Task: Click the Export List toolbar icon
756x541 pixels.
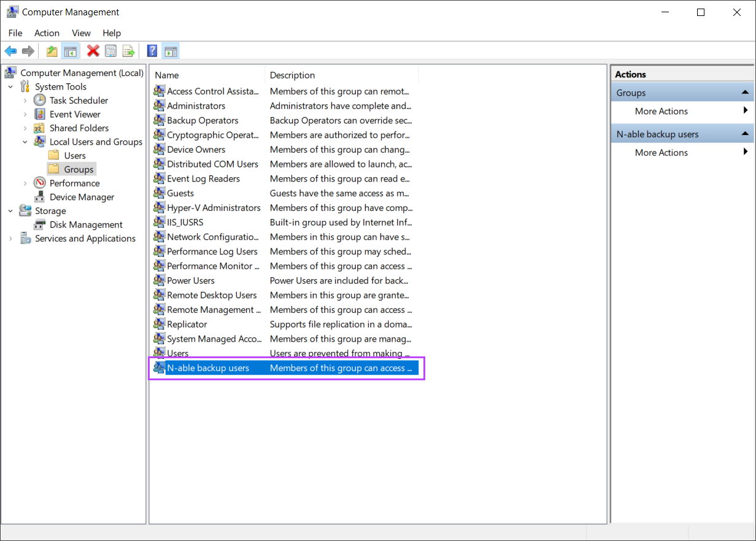Action: 128,52
